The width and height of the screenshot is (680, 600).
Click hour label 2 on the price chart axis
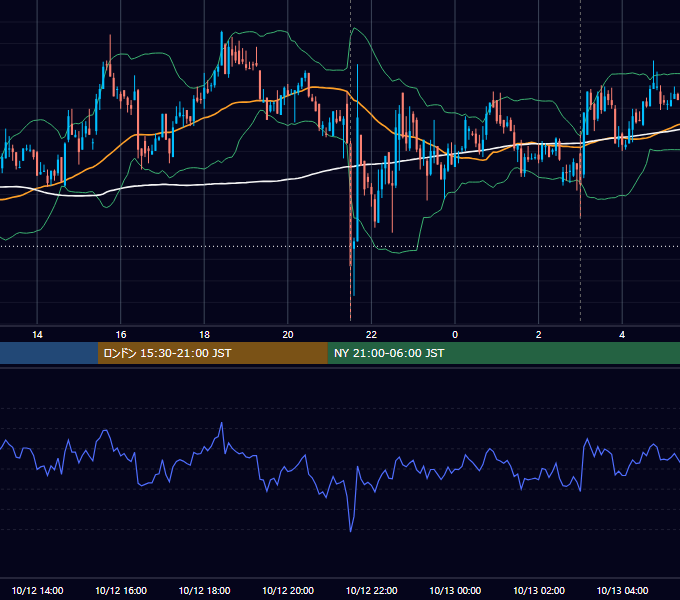539,335
